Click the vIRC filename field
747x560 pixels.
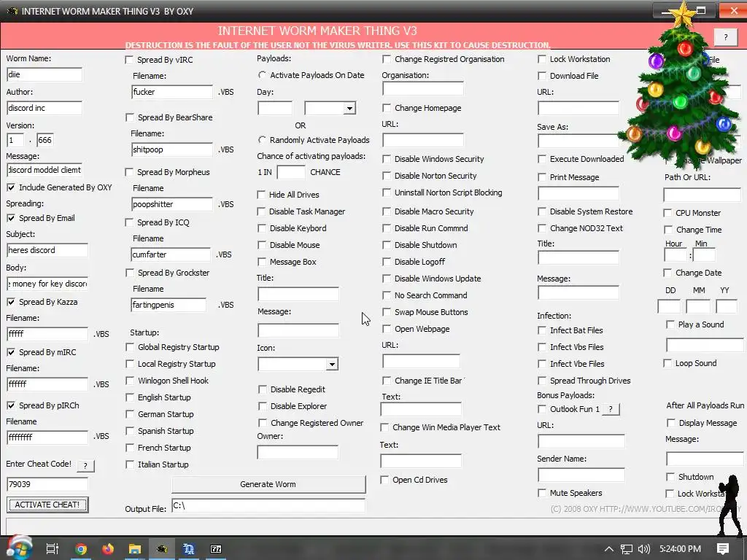172,92
